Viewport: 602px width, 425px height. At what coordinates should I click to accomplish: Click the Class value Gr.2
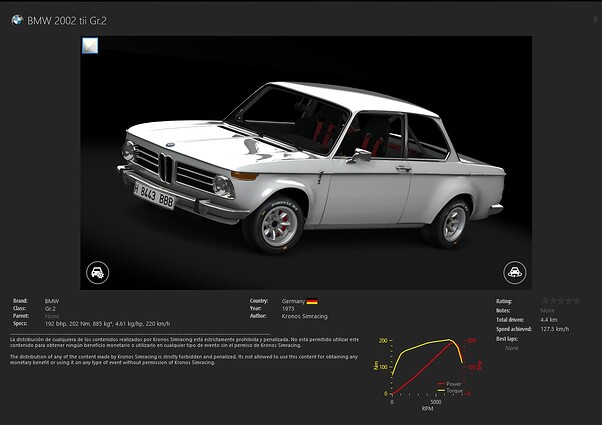tap(50, 309)
